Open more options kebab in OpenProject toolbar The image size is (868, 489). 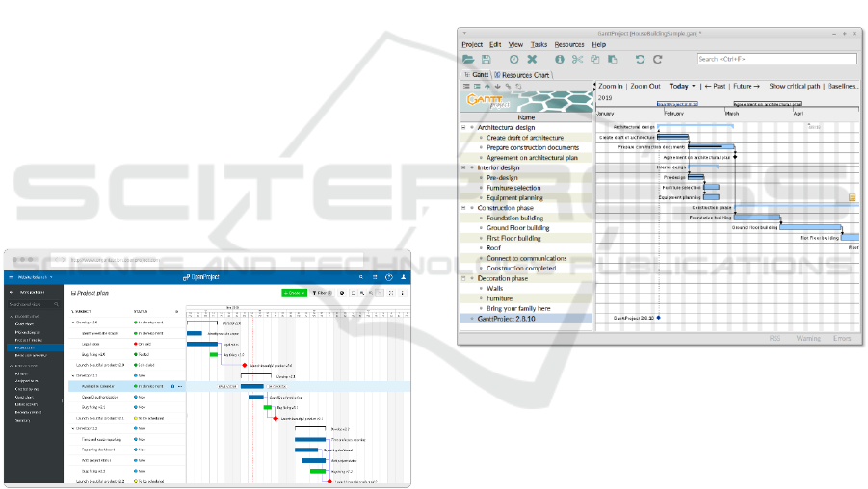tap(403, 293)
